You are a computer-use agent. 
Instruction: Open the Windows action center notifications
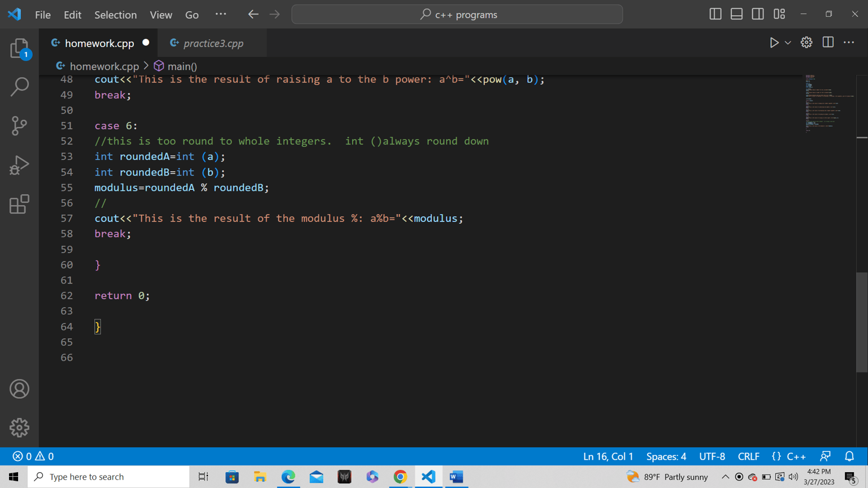point(850,477)
